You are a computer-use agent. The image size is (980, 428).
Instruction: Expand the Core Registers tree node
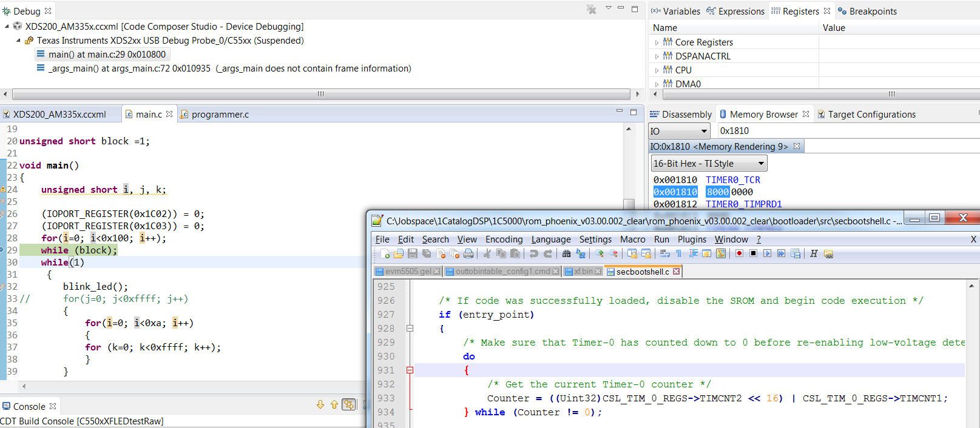coord(657,42)
